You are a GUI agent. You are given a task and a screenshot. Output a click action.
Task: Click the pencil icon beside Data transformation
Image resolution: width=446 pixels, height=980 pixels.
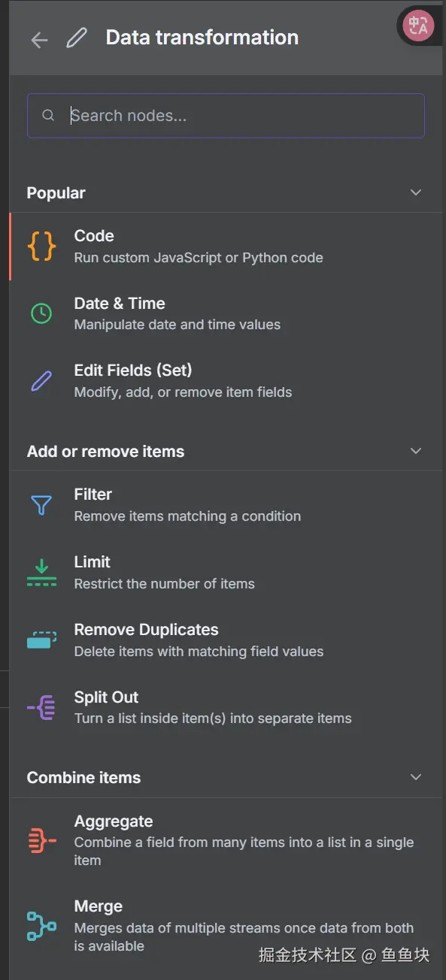tap(77, 38)
